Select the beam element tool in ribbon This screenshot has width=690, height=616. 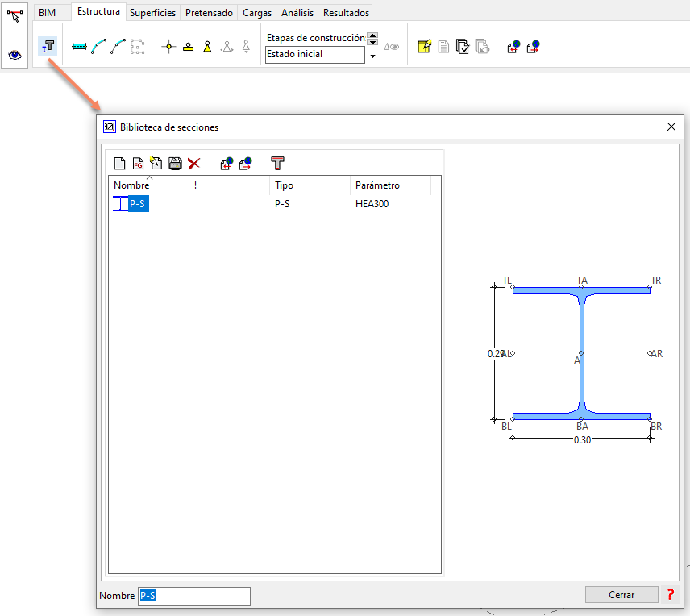point(79,47)
